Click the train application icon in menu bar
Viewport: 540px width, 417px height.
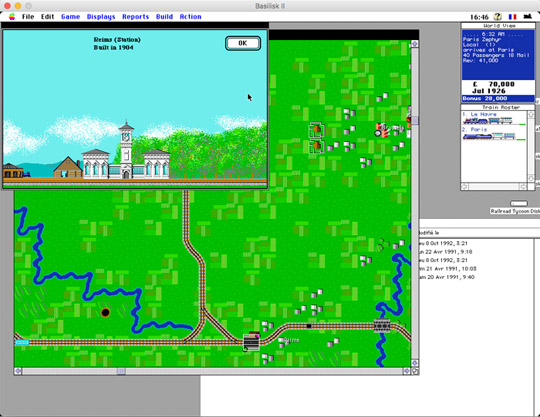coord(527,16)
